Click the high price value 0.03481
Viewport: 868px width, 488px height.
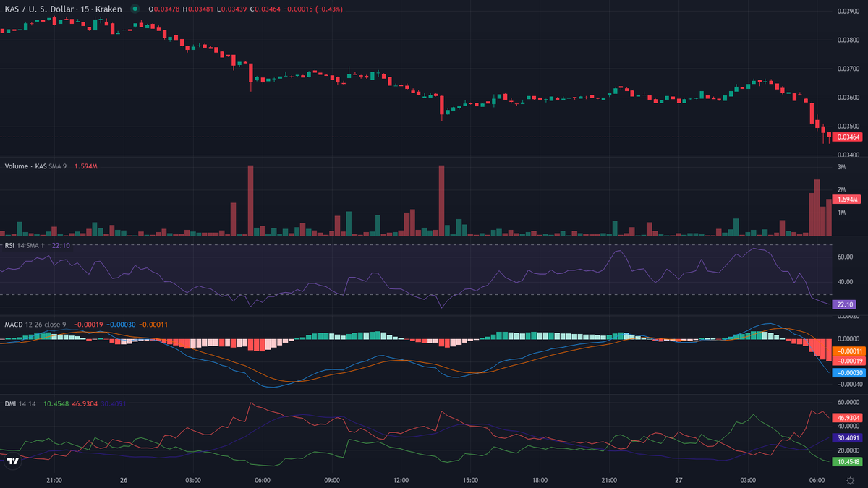(x=199, y=9)
